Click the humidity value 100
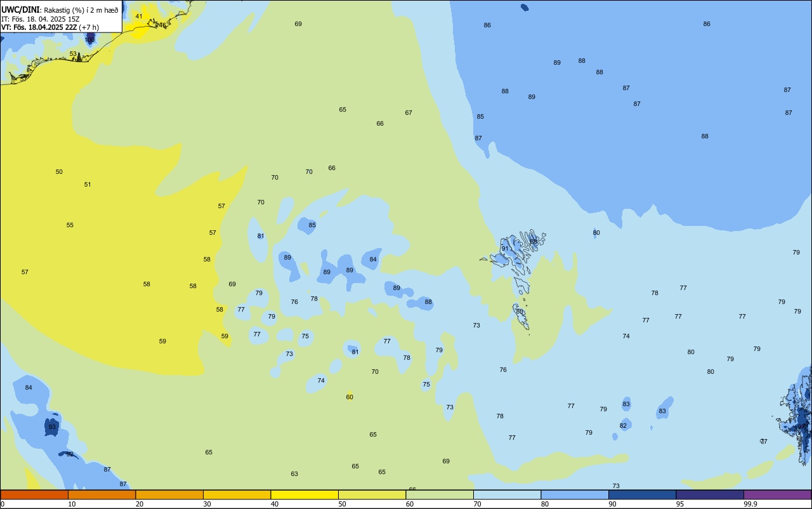The height and width of the screenshot is (509, 812). 90,40
